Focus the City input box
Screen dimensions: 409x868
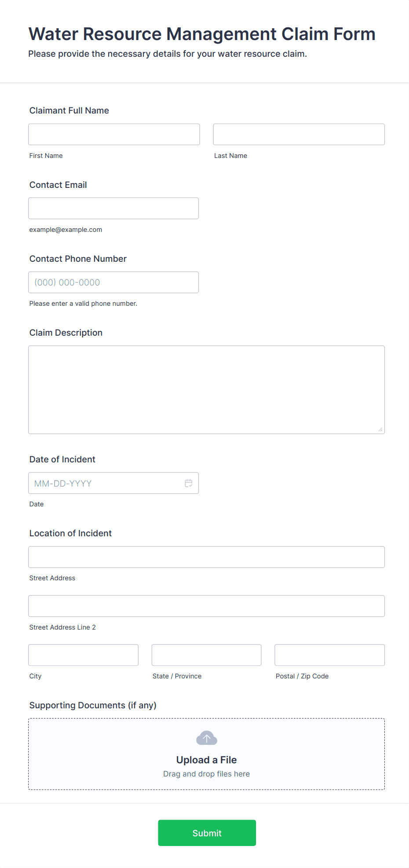click(x=84, y=655)
